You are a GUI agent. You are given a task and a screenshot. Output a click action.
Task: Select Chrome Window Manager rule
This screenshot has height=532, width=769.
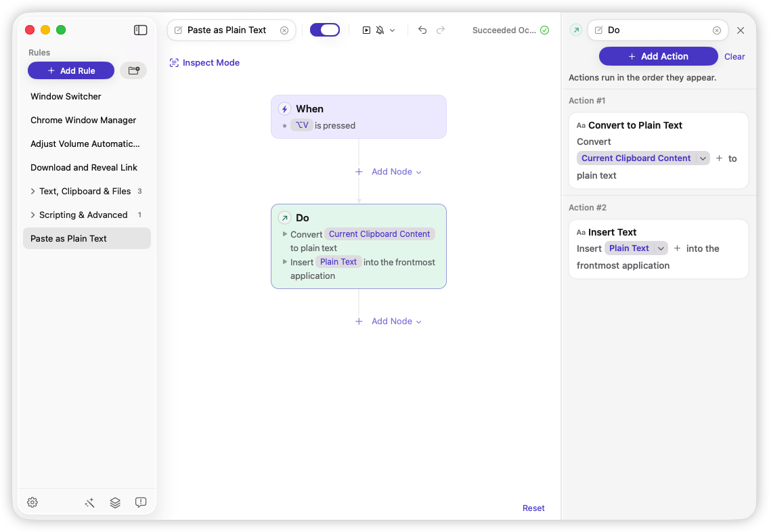point(87,120)
